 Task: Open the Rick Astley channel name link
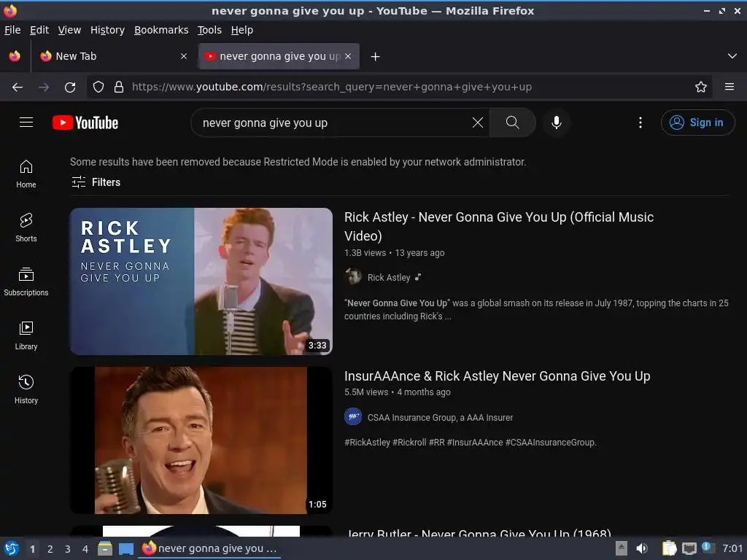388,278
